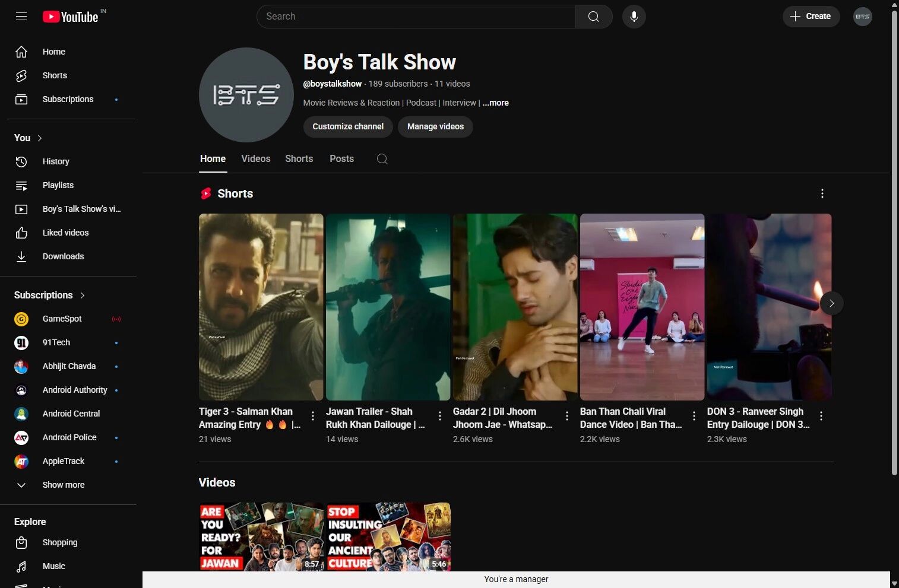Open options for Tiger 3 short

(313, 417)
